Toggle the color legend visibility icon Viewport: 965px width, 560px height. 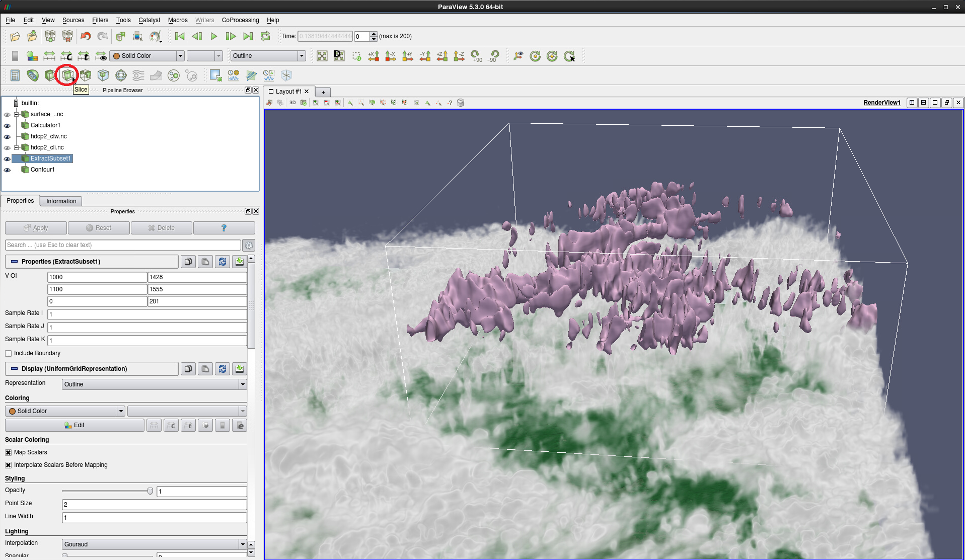[x=15, y=56]
